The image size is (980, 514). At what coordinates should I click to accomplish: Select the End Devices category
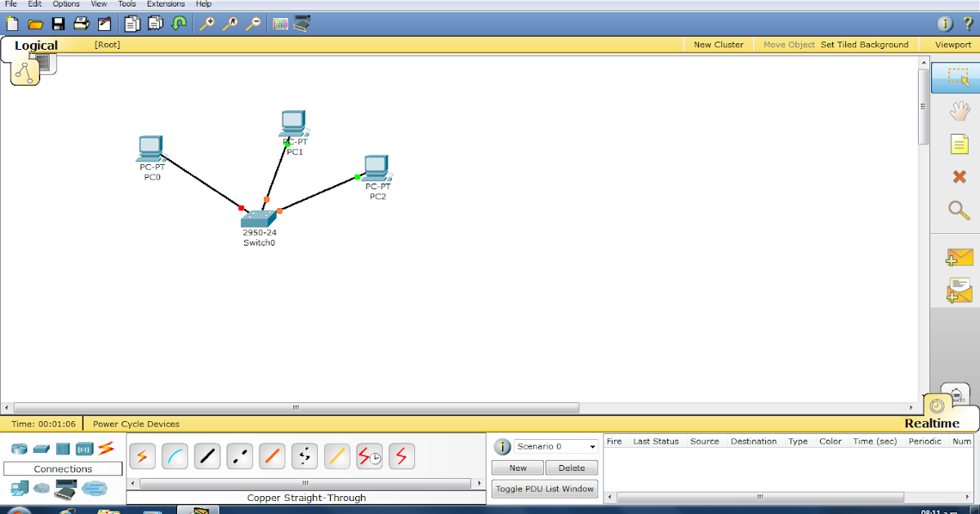point(18,489)
